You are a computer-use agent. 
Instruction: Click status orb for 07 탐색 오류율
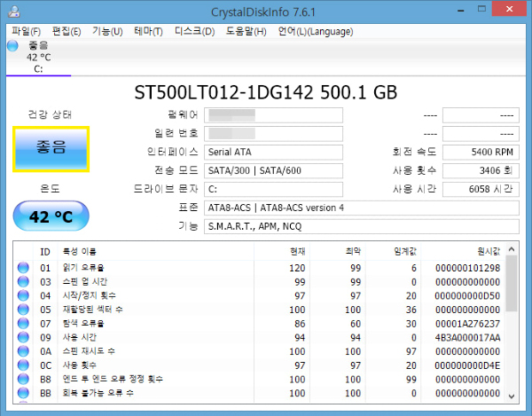pyautogui.click(x=23, y=324)
